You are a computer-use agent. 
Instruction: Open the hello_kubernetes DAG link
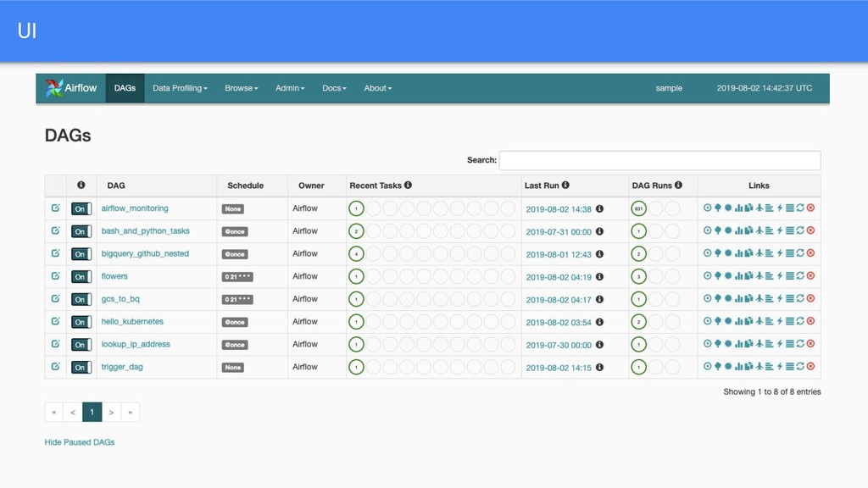[x=132, y=322]
